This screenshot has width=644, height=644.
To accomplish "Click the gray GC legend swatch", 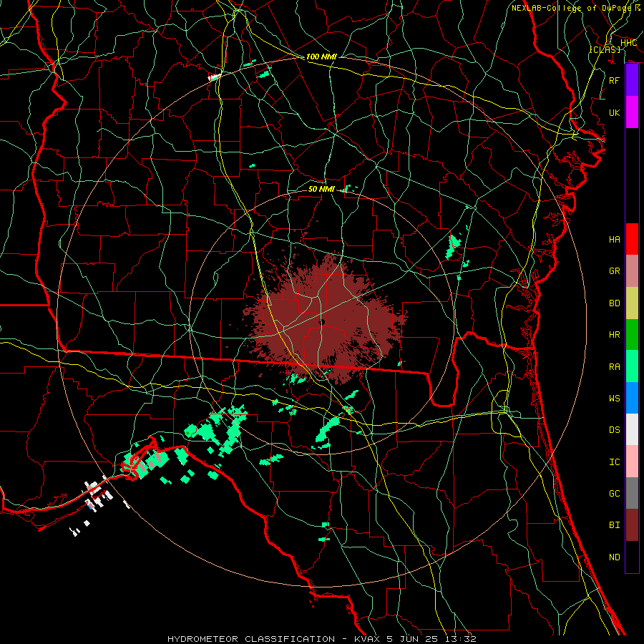I will point(632,493).
